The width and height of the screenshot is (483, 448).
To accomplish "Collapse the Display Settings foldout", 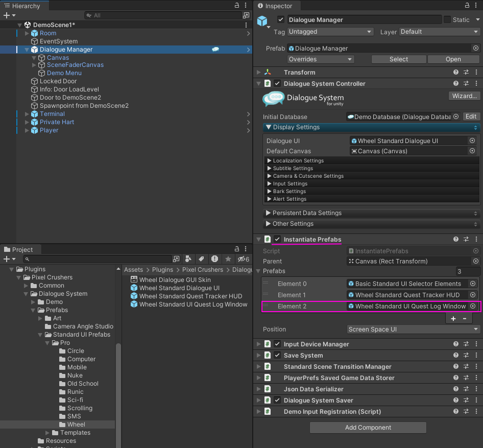I will tap(268, 127).
